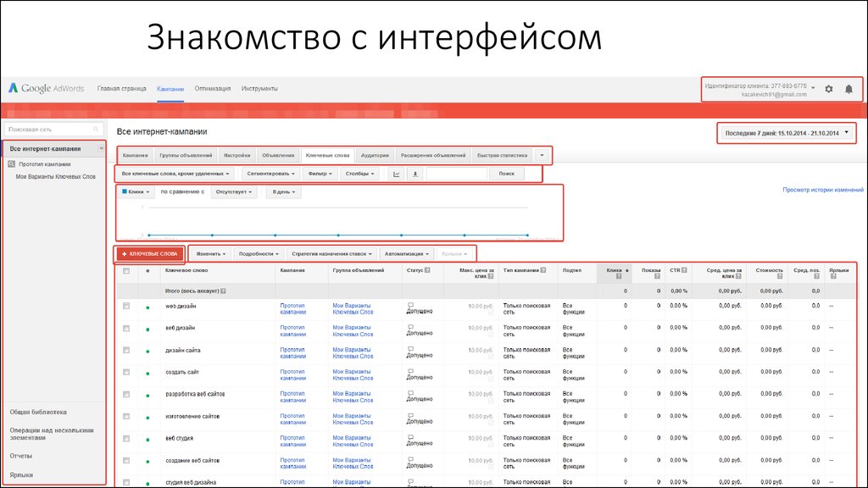Open the Отсутствует comparison dropdown
Image resolution: width=868 pixels, height=488 pixels.
234,192
